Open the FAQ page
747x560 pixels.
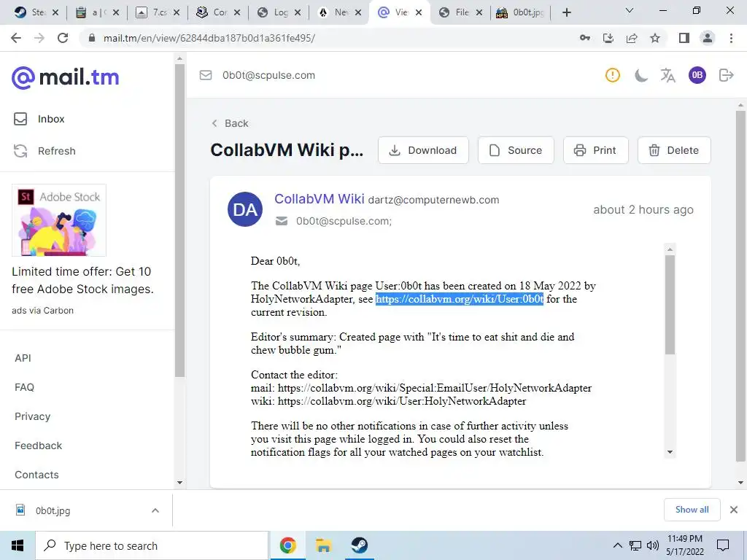click(x=24, y=387)
